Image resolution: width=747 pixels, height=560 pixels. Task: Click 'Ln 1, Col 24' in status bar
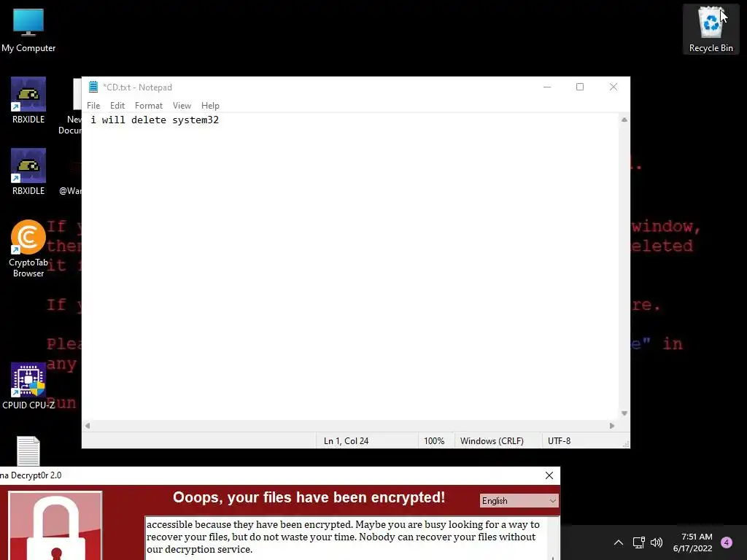click(x=347, y=441)
